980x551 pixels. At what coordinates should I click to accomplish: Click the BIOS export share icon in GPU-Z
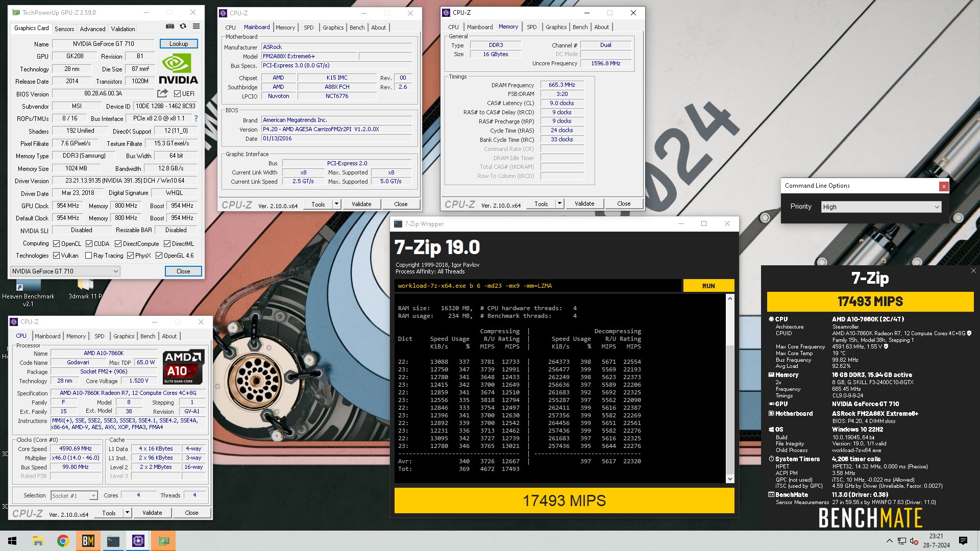pos(162,93)
